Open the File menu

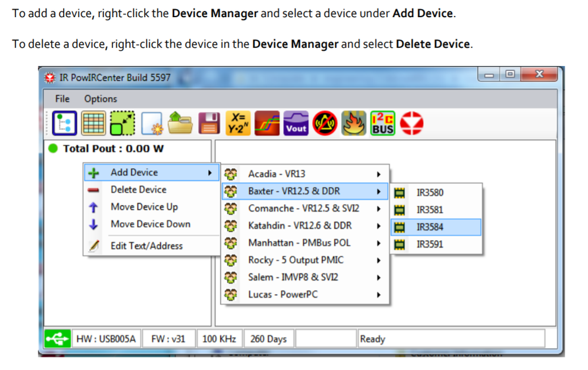click(62, 99)
